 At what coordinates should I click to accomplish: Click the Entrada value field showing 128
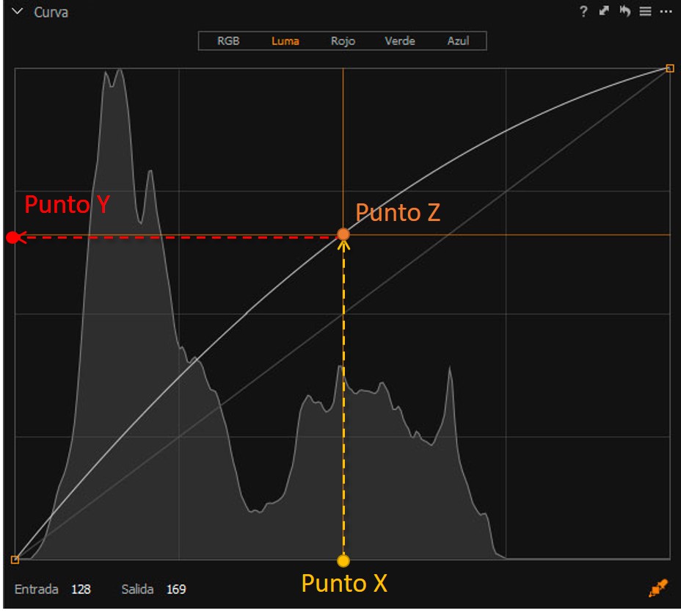point(81,589)
